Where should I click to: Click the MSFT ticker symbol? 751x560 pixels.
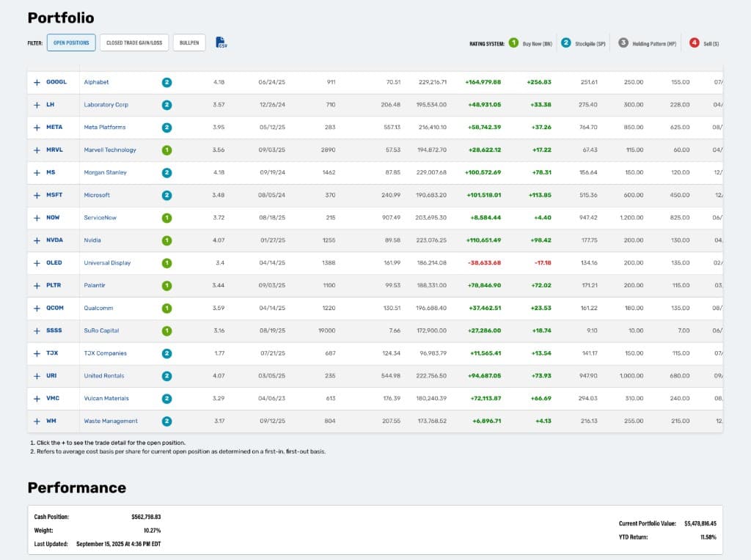coord(54,195)
